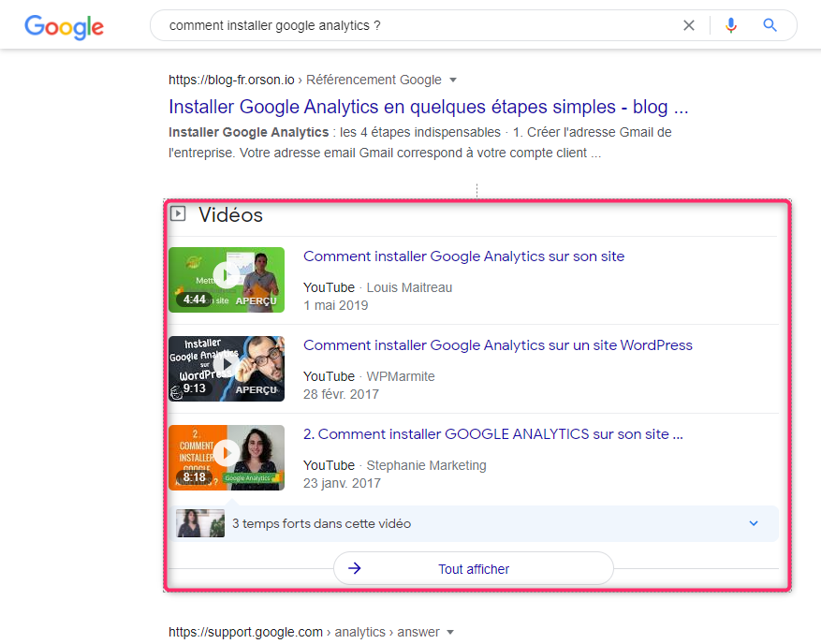Clear the search box with the X icon
The width and height of the screenshot is (821, 644).
click(688, 25)
